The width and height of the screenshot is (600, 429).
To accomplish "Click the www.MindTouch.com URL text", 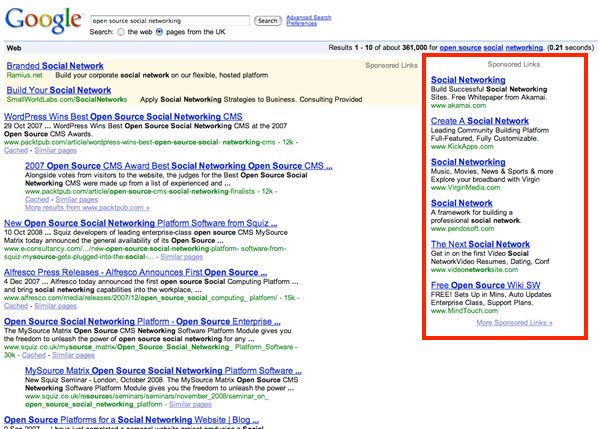I will (x=465, y=311).
